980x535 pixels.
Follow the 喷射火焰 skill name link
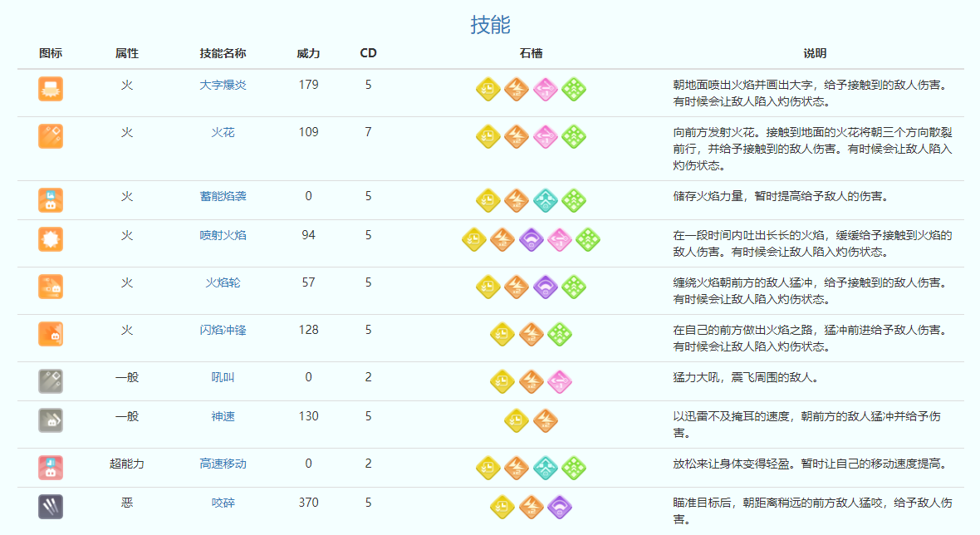click(223, 235)
